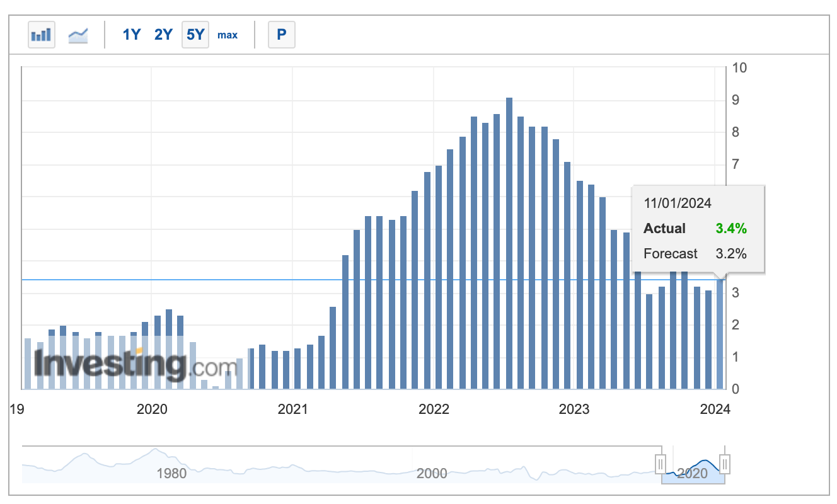Grab the left handle of range navigator
The width and height of the screenshot is (837, 504).
[661, 465]
